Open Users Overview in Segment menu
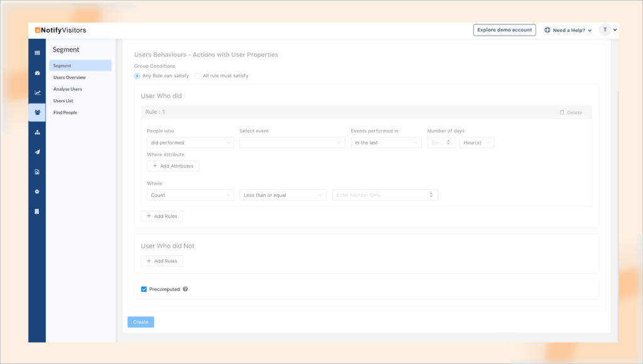Viewport: 643px width, 364px height. [x=69, y=77]
